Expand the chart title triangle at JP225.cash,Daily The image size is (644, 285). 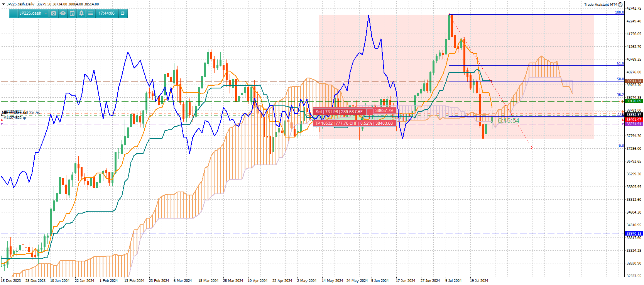click(3, 4)
